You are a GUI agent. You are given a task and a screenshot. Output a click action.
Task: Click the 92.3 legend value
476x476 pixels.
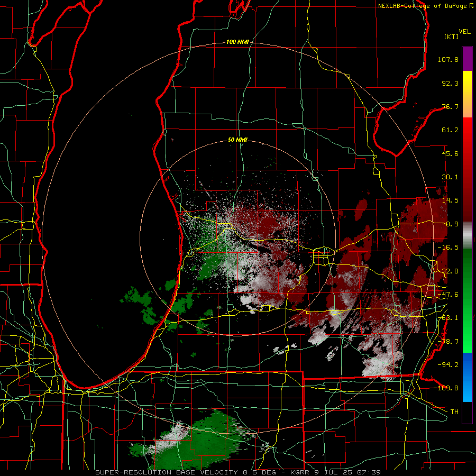click(x=450, y=83)
